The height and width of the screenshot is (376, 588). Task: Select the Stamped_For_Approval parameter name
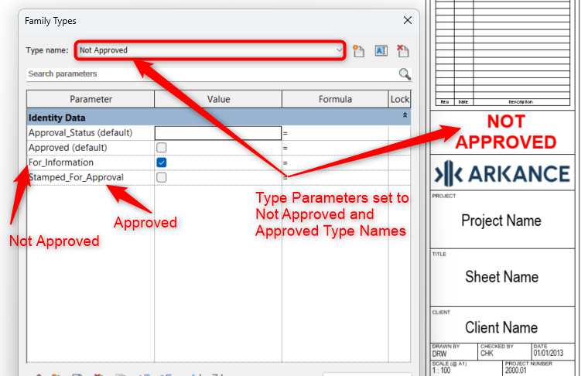tap(76, 177)
